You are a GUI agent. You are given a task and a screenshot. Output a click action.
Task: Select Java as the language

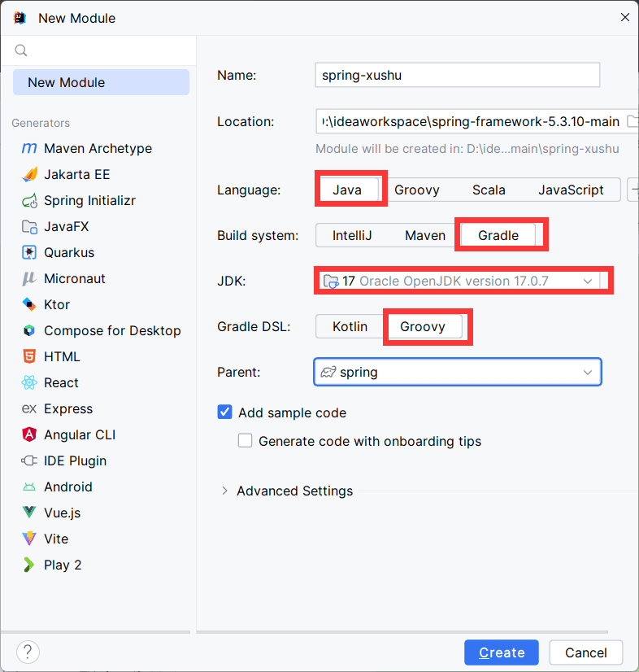[347, 190]
